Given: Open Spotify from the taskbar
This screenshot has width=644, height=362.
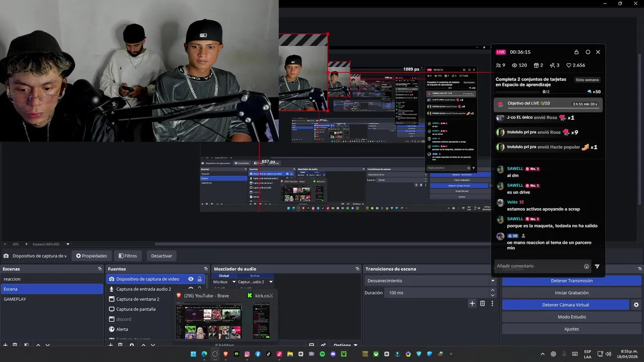Looking at the screenshot, I should coord(323,354).
